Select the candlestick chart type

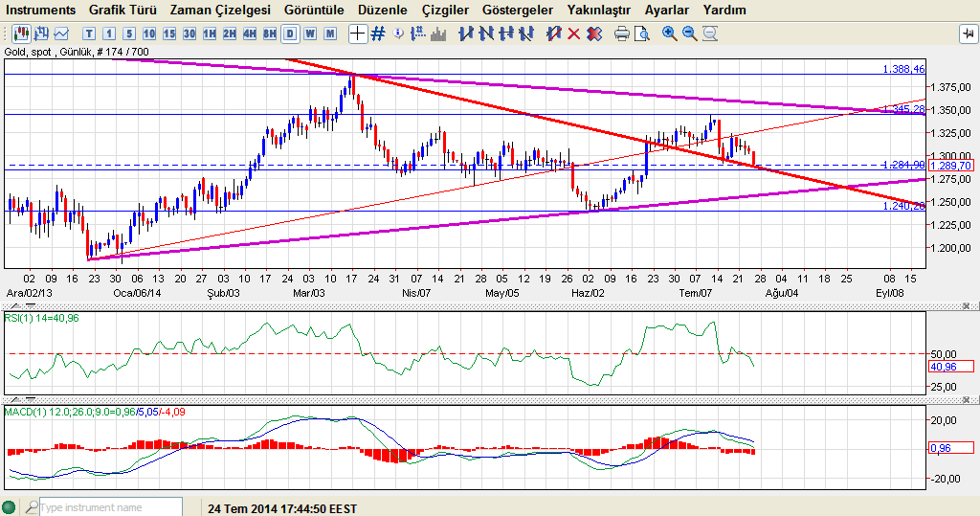click(21, 34)
